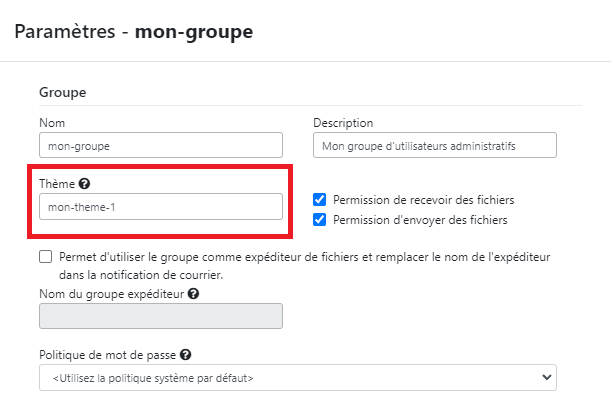Click help icon beside Nom du groupe expéditeur
The image size is (614, 410).
pyautogui.click(x=193, y=294)
